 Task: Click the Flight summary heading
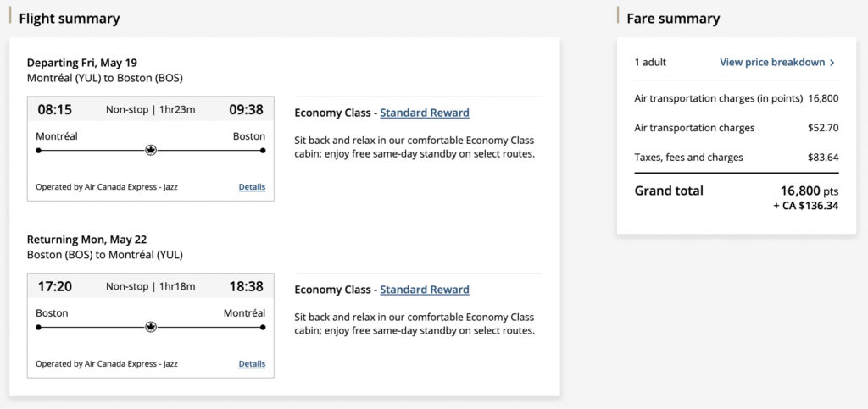tap(70, 19)
